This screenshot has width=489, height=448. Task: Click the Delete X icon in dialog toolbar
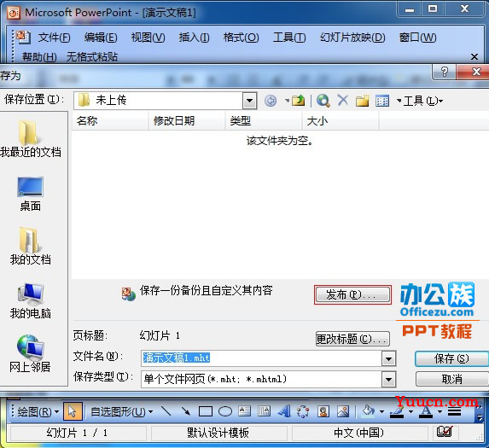pos(343,101)
